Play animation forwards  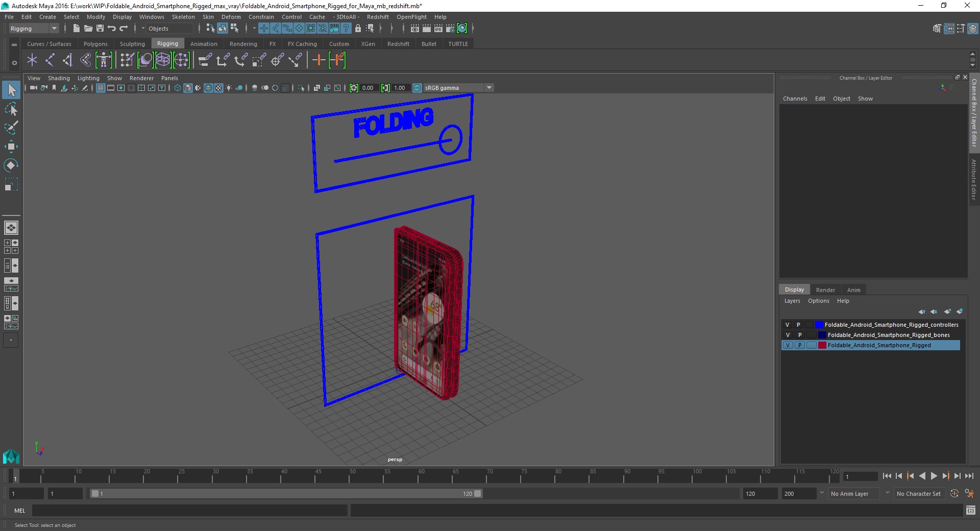[x=934, y=476]
